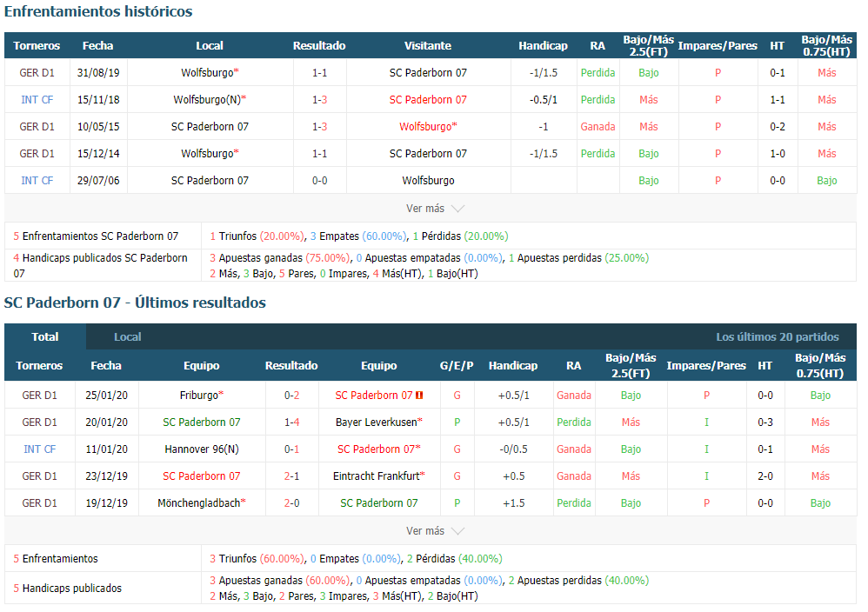The image size is (868, 612).
Task: Open red Wolfsburgo visitor on 10/05/15
Action: (428, 127)
